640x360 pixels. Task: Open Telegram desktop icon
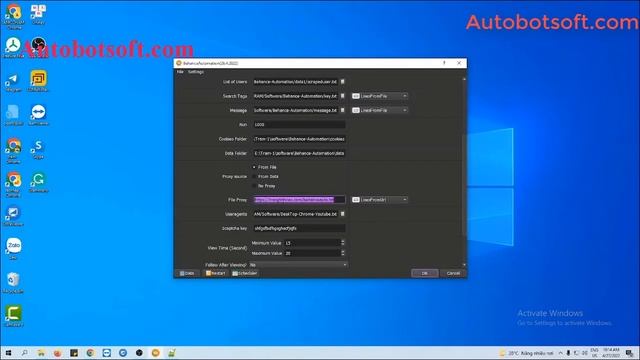click(x=13, y=82)
